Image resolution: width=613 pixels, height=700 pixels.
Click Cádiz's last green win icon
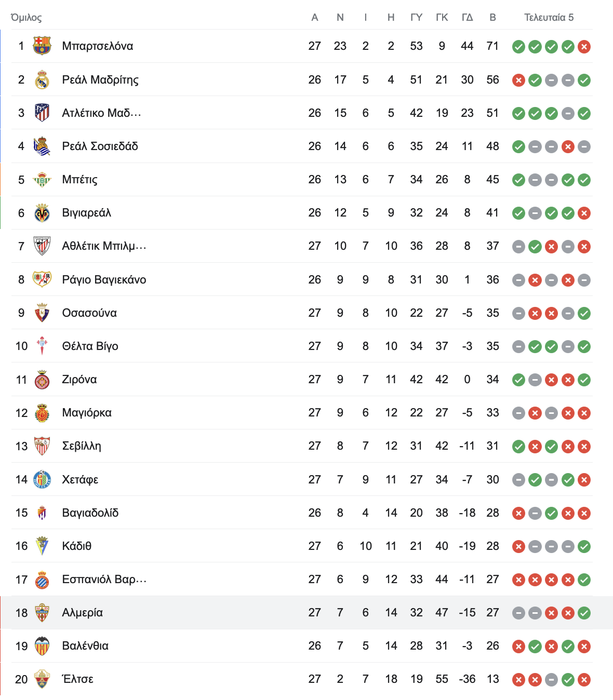[x=584, y=546]
